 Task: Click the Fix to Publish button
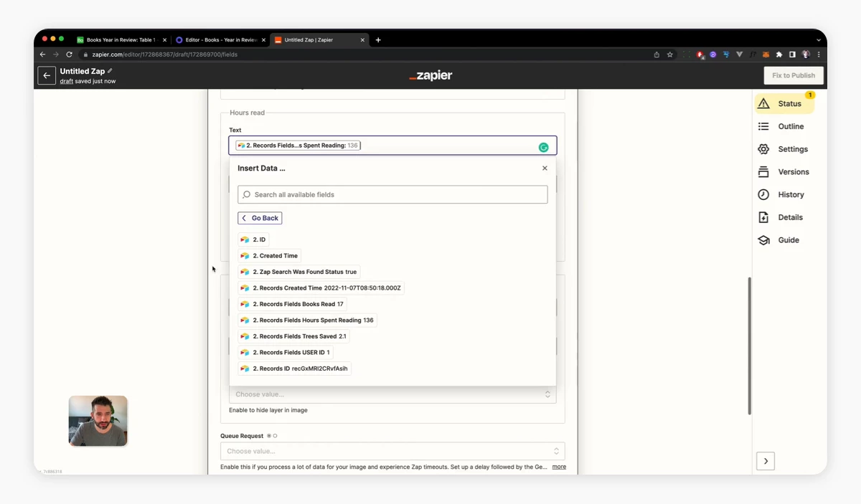(x=794, y=75)
